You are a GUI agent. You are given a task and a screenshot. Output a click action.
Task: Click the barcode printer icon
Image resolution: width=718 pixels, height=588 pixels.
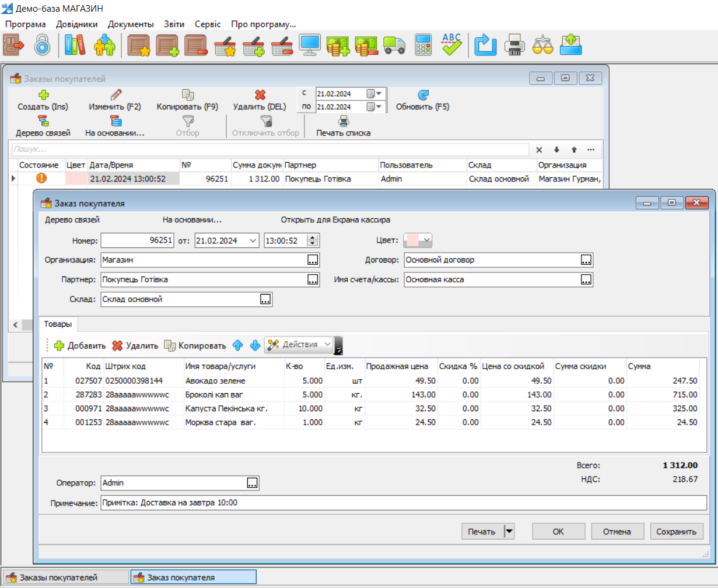[514, 44]
